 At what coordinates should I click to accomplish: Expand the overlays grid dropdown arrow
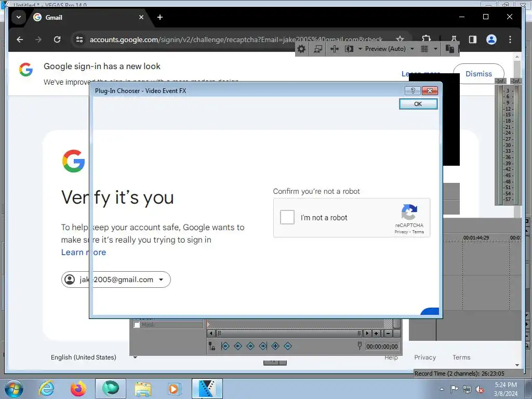click(435, 49)
